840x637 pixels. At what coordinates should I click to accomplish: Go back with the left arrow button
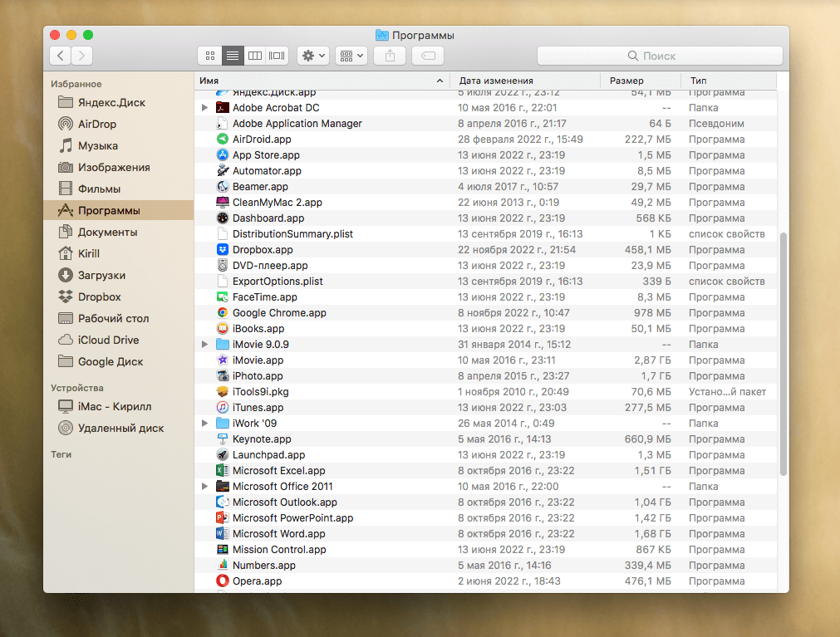point(60,56)
